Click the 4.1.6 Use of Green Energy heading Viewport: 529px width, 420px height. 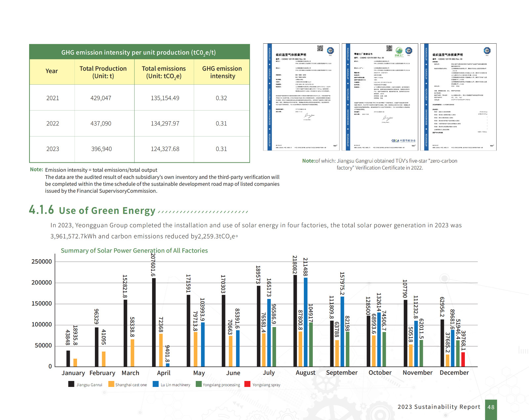92,210
